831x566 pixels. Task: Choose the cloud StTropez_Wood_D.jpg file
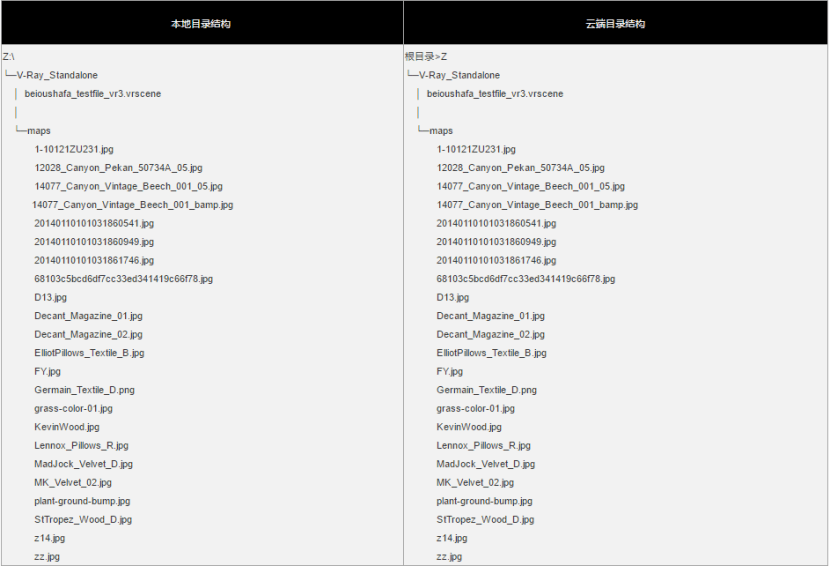coord(485,520)
